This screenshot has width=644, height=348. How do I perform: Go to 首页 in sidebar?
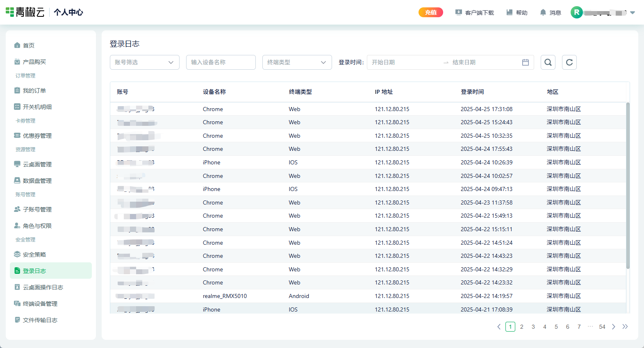51,45
